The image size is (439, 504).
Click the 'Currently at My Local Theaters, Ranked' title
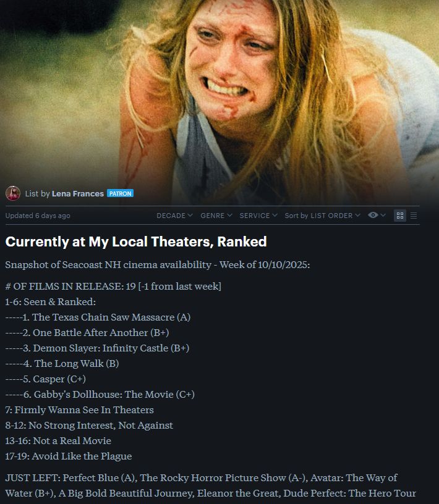(x=136, y=241)
